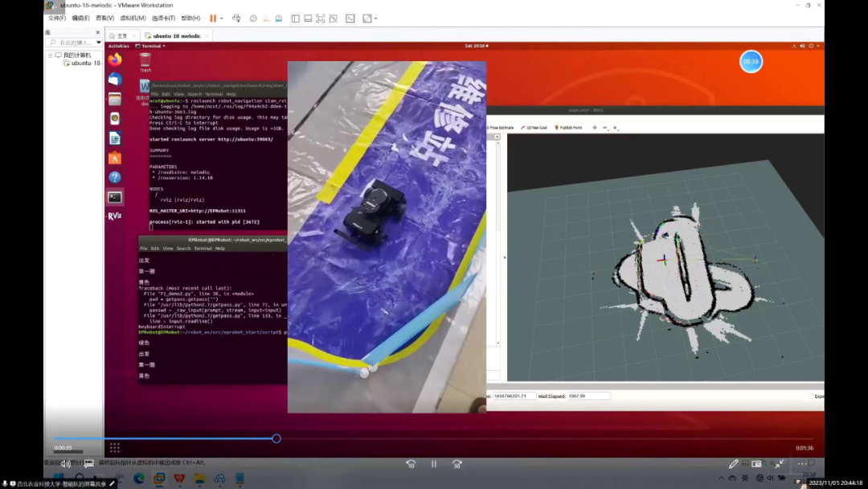This screenshot has width=868, height=489.
Task: Open the VMware console view icon
Action: click(x=350, y=18)
